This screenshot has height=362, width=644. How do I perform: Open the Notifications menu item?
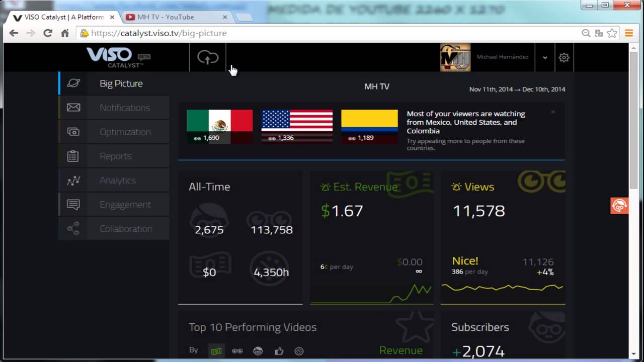click(x=114, y=108)
